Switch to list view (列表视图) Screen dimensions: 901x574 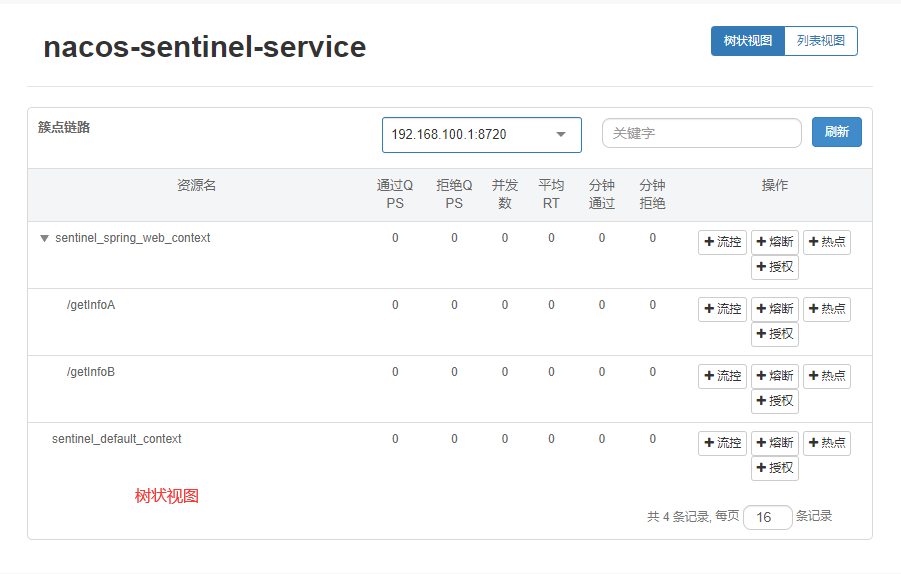click(821, 41)
